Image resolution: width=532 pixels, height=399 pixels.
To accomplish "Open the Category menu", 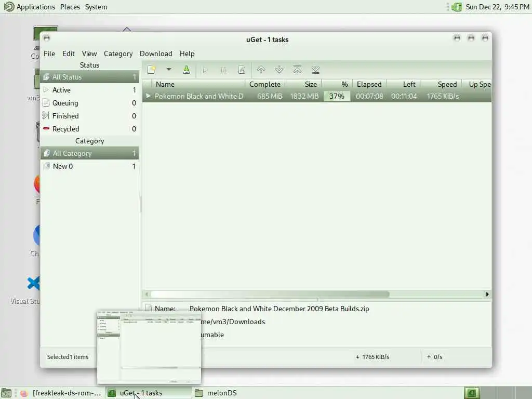I will pos(118,54).
